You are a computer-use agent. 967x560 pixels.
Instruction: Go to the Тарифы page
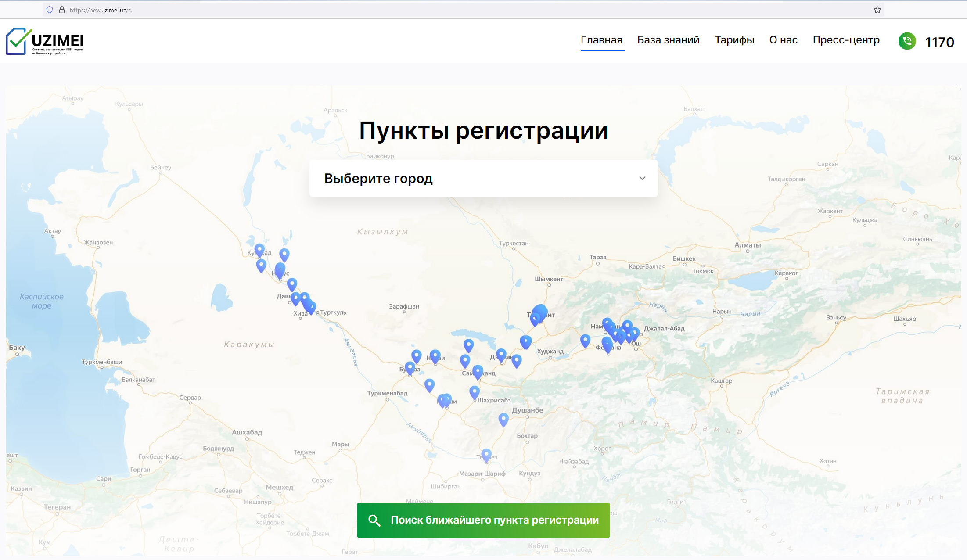click(x=734, y=40)
